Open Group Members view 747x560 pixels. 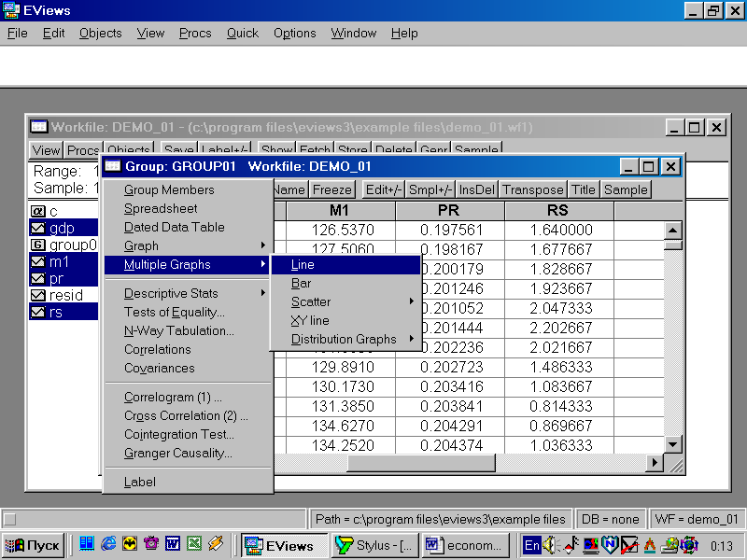pos(187,189)
